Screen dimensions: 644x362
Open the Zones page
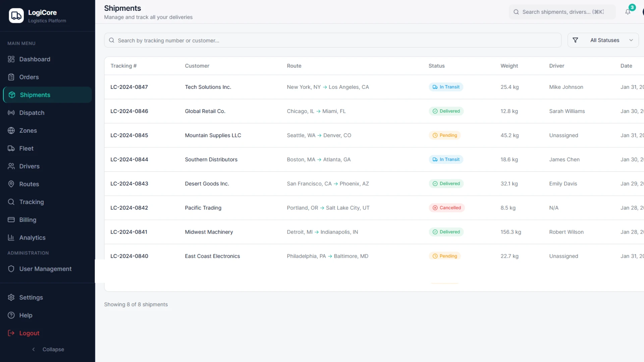(x=47, y=130)
